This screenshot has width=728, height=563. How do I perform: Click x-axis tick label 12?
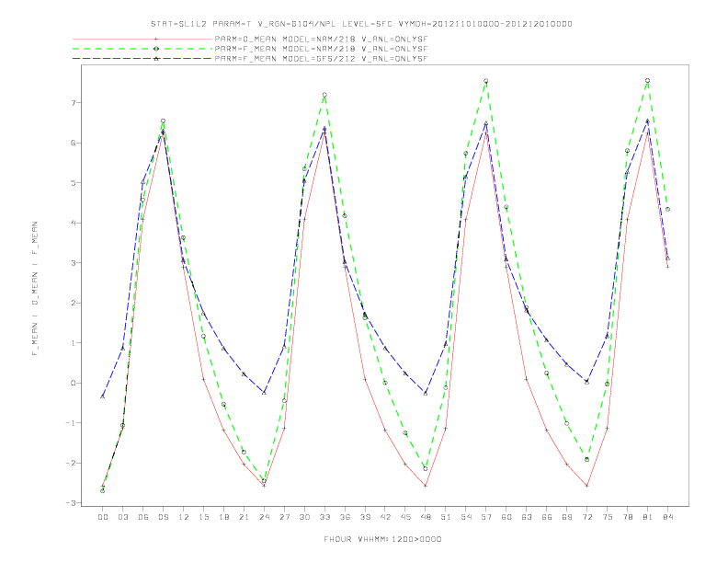pos(184,517)
